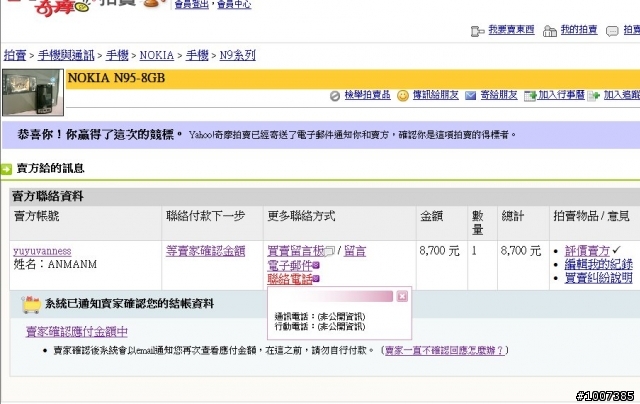This screenshot has height=404, width=640.
Task: Click the calendar icon beside 加入行事曆
Action: click(x=530, y=96)
